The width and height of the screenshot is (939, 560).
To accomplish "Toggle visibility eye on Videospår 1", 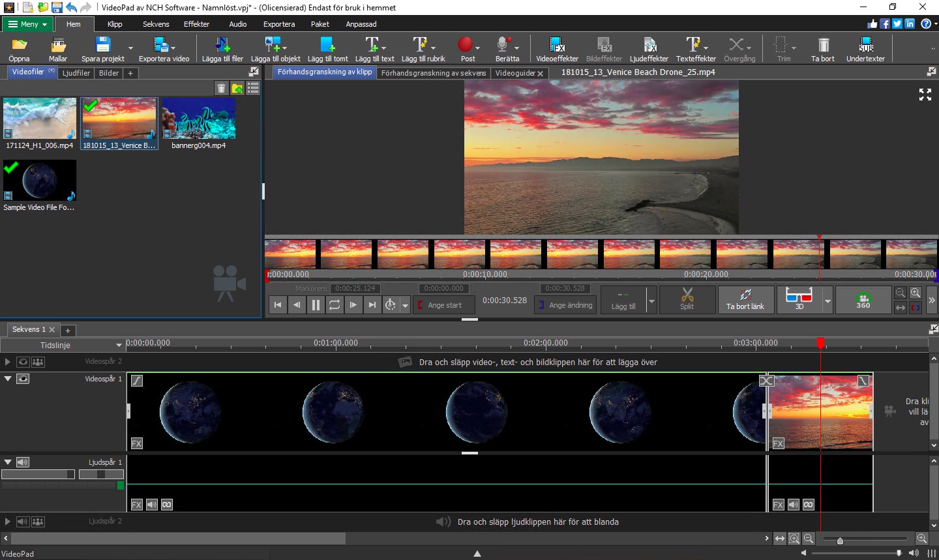I will point(23,379).
